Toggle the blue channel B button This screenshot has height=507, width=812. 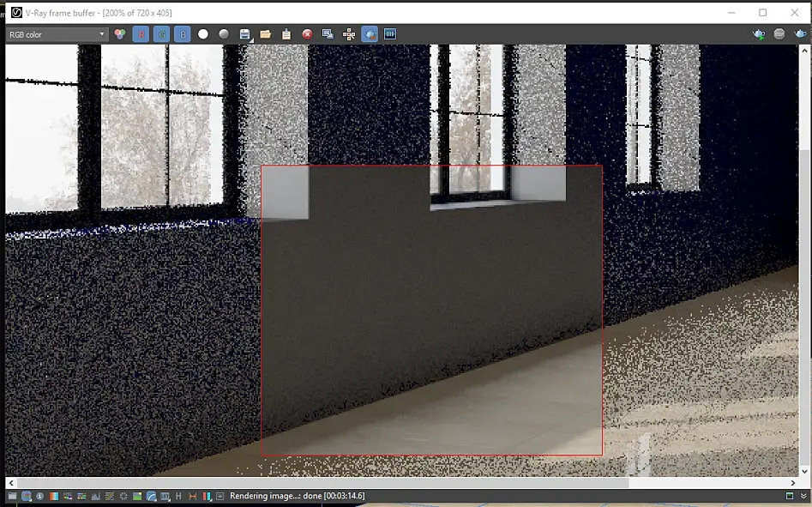(x=183, y=34)
